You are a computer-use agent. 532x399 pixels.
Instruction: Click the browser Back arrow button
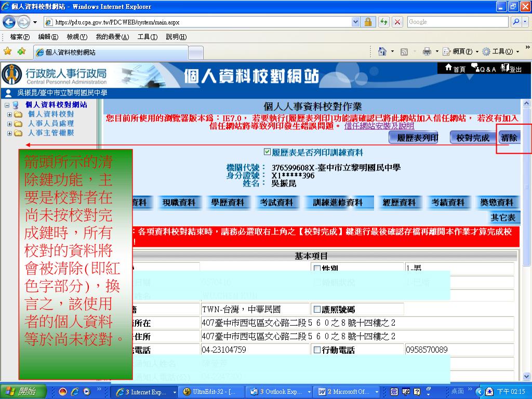[9, 22]
